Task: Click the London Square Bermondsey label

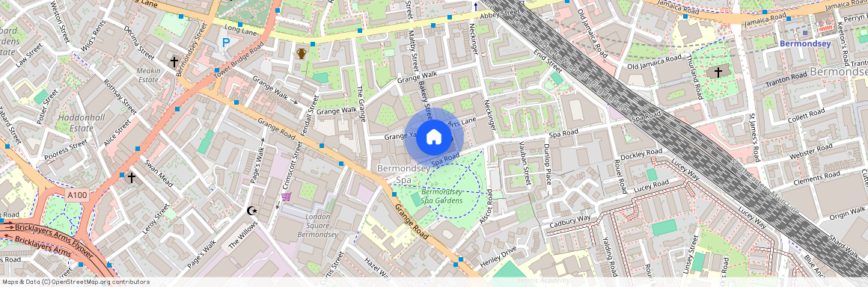Action: (x=317, y=225)
